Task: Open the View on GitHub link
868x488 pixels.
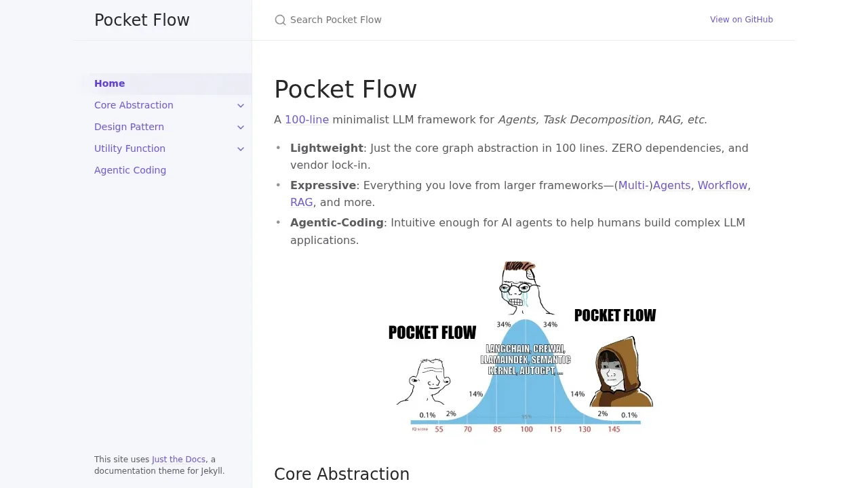Action: pyautogui.click(x=741, y=20)
